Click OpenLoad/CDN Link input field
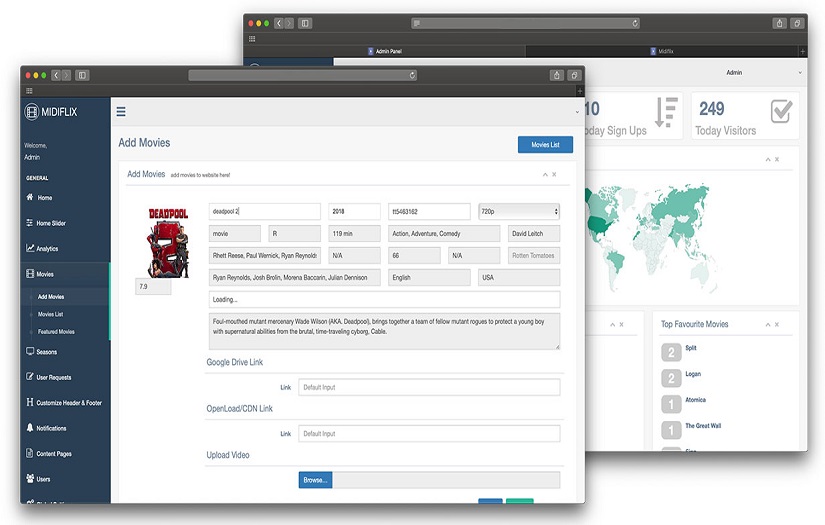 tap(429, 433)
